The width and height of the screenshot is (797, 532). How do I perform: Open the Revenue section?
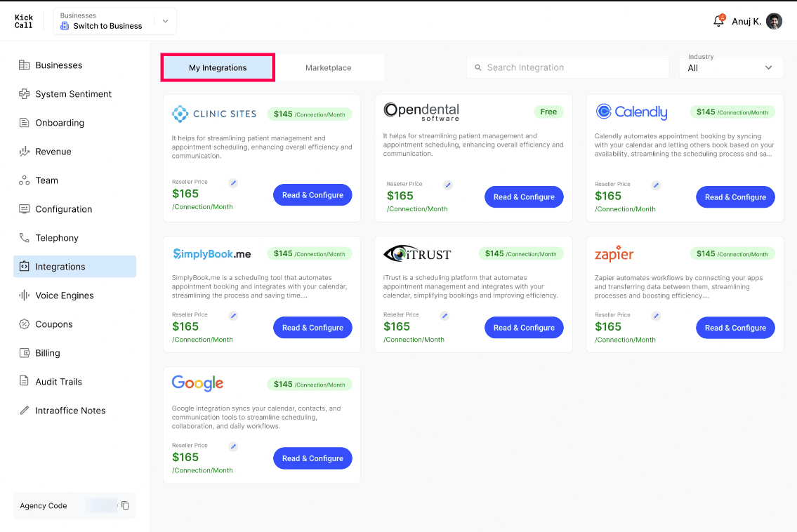pyautogui.click(x=74, y=152)
